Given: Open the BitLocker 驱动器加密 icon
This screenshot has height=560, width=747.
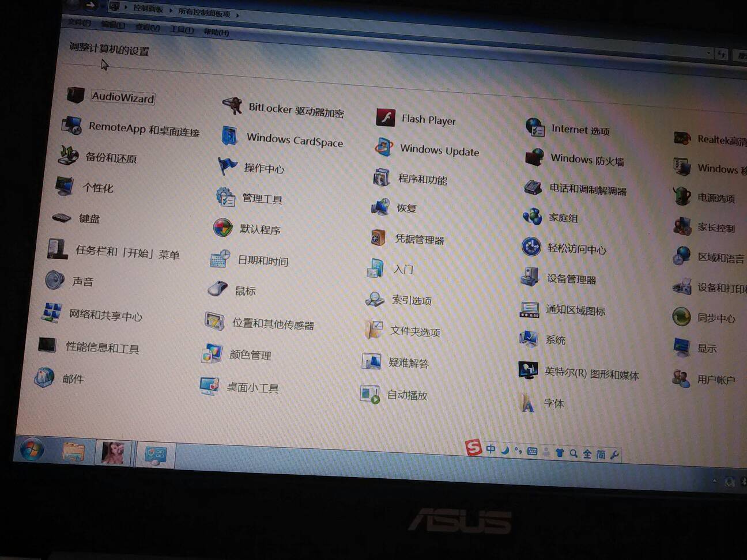Looking at the screenshot, I should click(232, 105).
